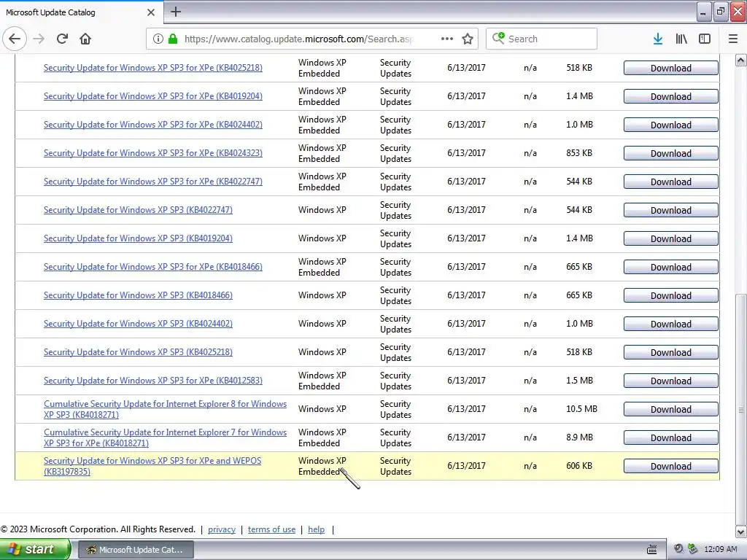Select the Microsoft Update Catalog tab
The height and width of the screenshot is (560, 747).
click(x=82, y=12)
